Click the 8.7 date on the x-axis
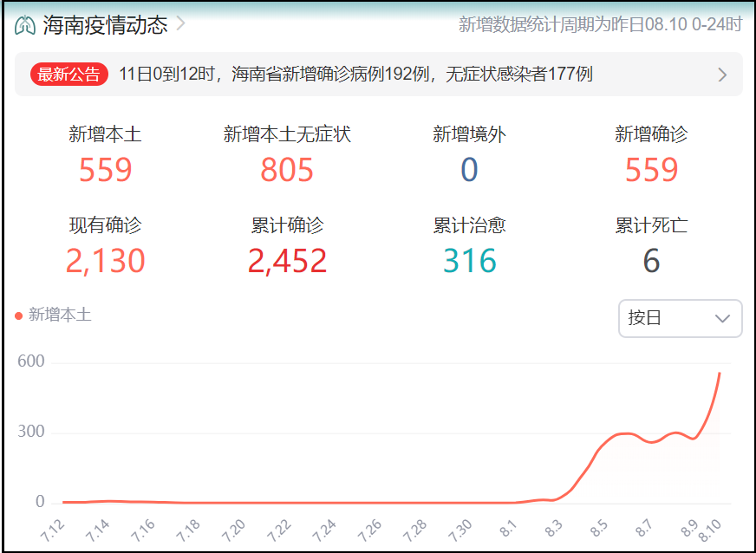The height and width of the screenshot is (553, 756). [x=644, y=529]
